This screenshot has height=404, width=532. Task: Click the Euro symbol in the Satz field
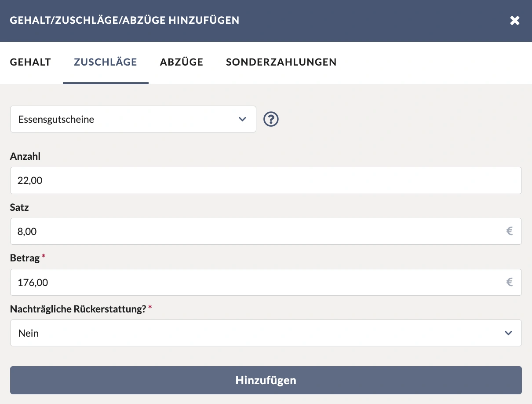[510, 231]
